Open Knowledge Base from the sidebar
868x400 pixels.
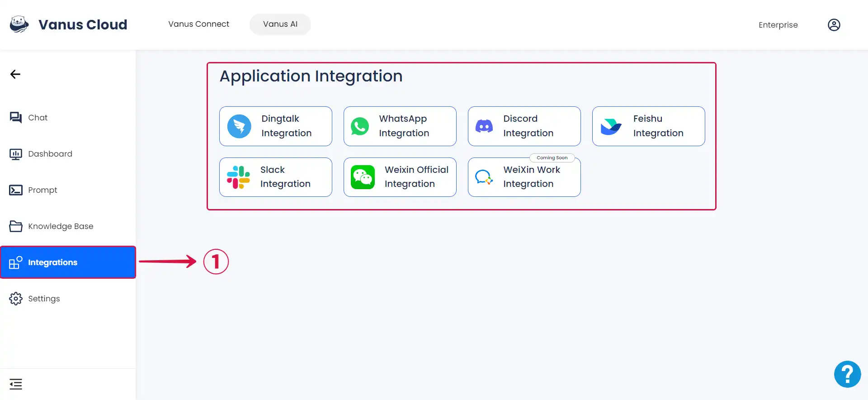pyautogui.click(x=68, y=226)
